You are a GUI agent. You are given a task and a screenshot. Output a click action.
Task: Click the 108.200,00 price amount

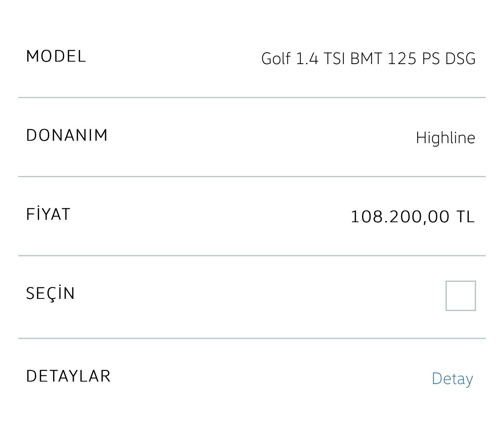click(x=400, y=217)
